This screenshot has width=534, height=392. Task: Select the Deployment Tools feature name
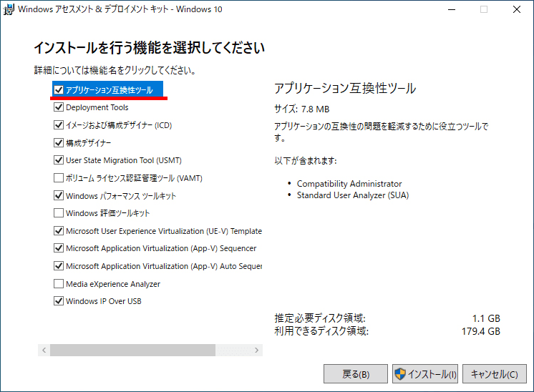[x=97, y=107]
